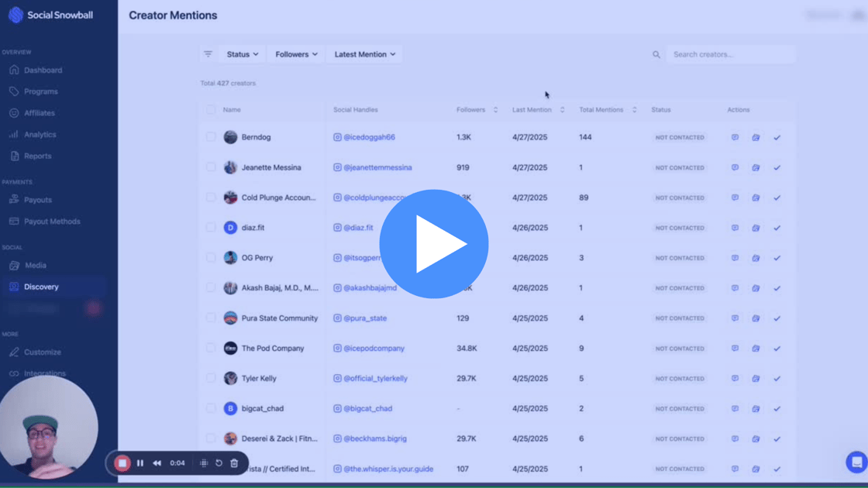Image resolution: width=868 pixels, height=488 pixels.
Task: Visit the @pura_state handle link
Action: 365,318
